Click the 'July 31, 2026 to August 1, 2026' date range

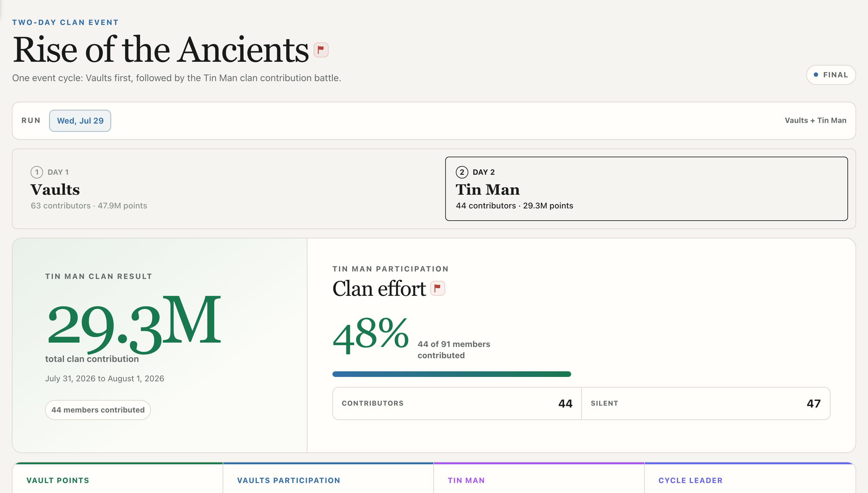(104, 378)
